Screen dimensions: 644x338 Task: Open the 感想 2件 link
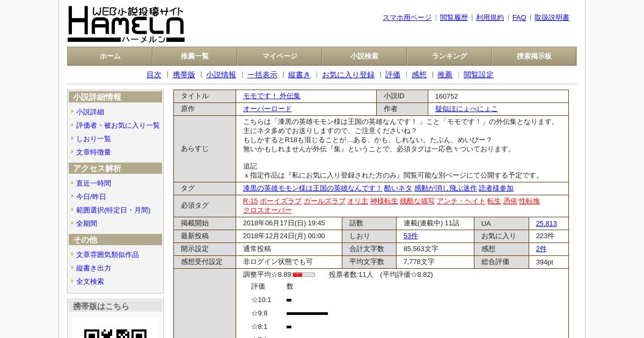point(541,249)
